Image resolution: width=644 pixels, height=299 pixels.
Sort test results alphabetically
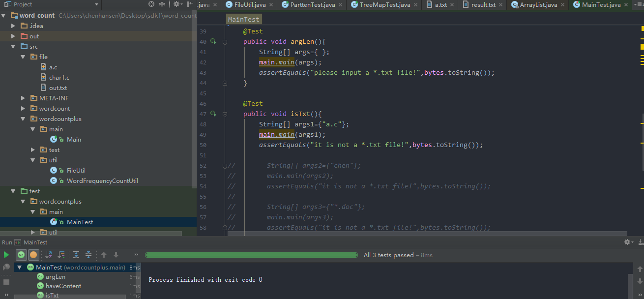click(x=49, y=255)
